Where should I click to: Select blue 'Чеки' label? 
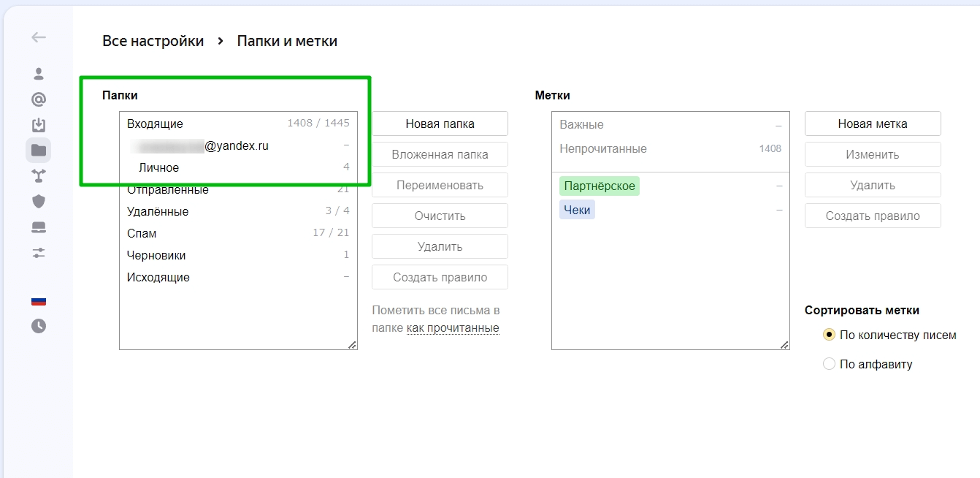point(577,210)
